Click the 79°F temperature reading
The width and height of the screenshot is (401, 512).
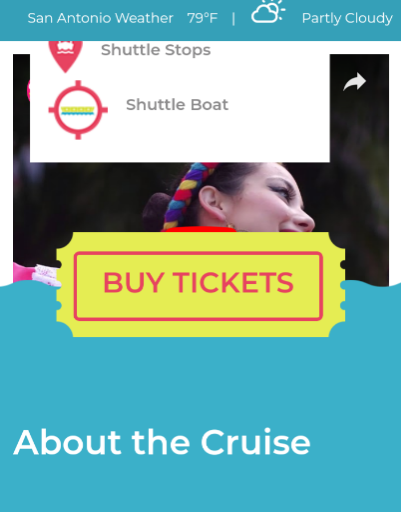[202, 18]
